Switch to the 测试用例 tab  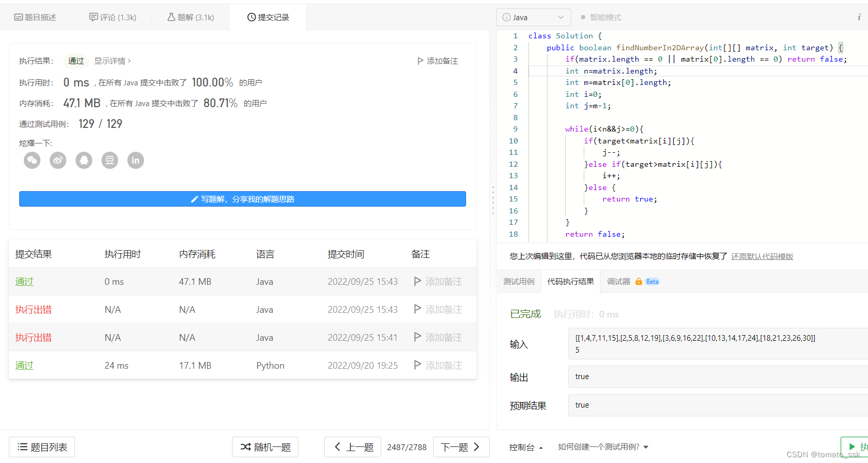click(518, 281)
